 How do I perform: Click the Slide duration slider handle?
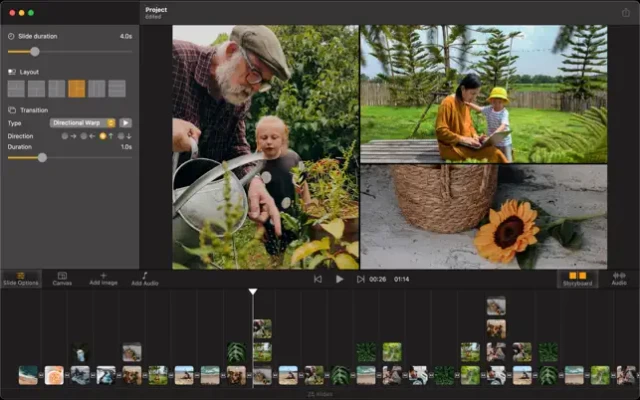(x=35, y=51)
